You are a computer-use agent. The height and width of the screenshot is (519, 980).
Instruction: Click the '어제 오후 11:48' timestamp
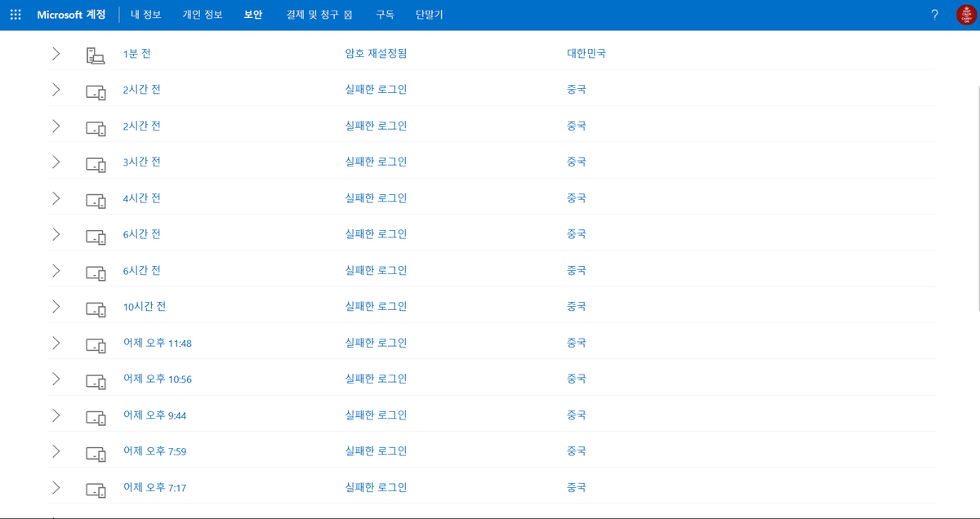(158, 344)
